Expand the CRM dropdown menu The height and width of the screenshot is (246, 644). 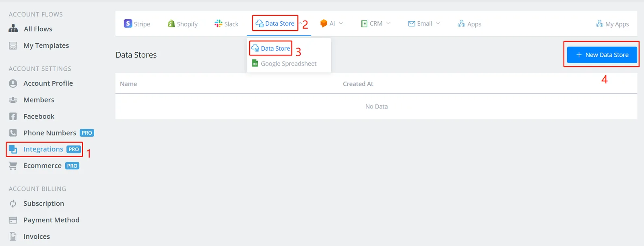[x=376, y=23]
